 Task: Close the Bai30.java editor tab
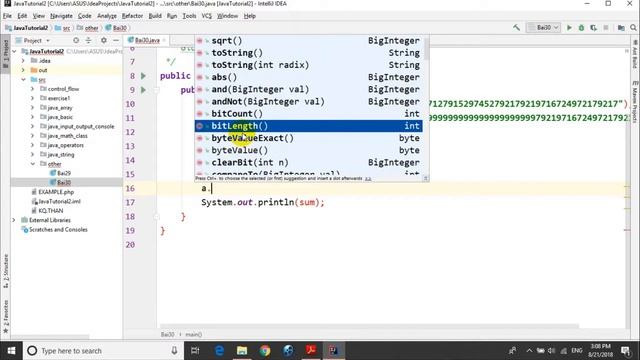click(x=164, y=40)
